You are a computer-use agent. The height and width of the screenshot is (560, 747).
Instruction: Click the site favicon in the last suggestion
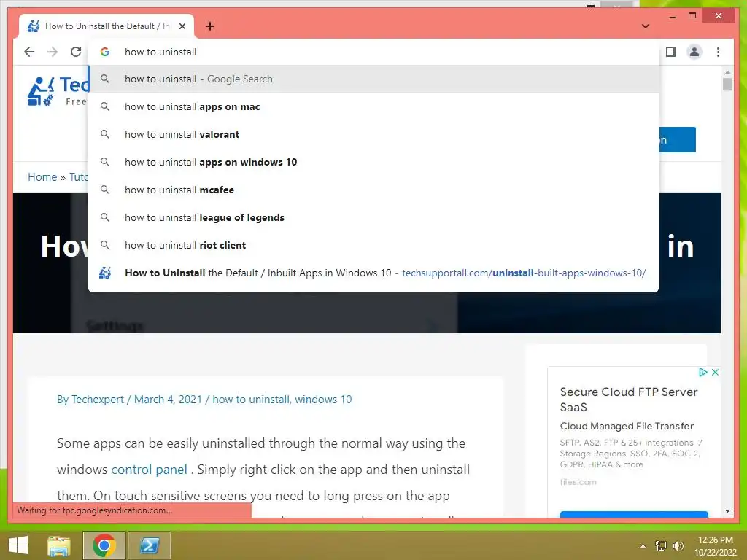[105, 273]
